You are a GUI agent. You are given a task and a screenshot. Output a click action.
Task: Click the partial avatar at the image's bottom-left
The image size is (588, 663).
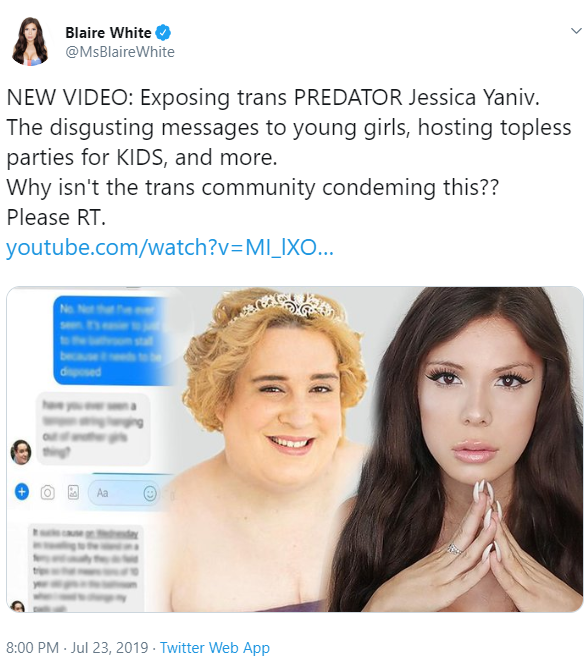click(x=17, y=606)
